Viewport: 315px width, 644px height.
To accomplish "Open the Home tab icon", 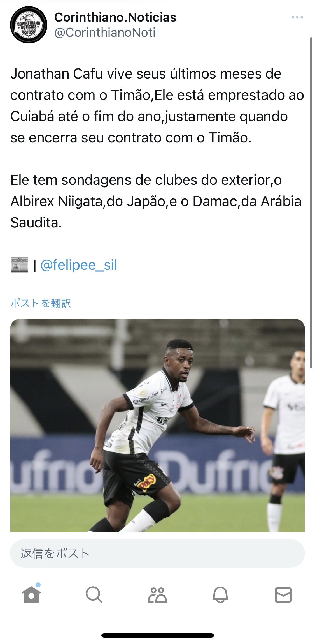I will (31, 595).
